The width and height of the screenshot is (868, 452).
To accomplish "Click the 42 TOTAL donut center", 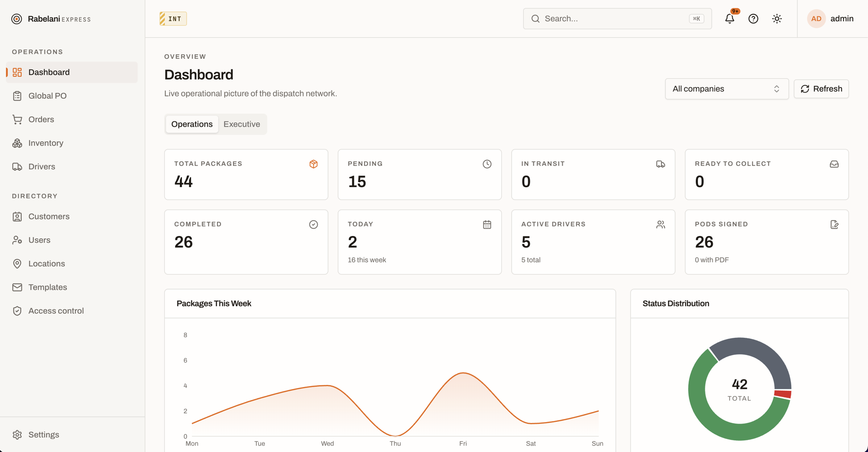I will point(740,389).
